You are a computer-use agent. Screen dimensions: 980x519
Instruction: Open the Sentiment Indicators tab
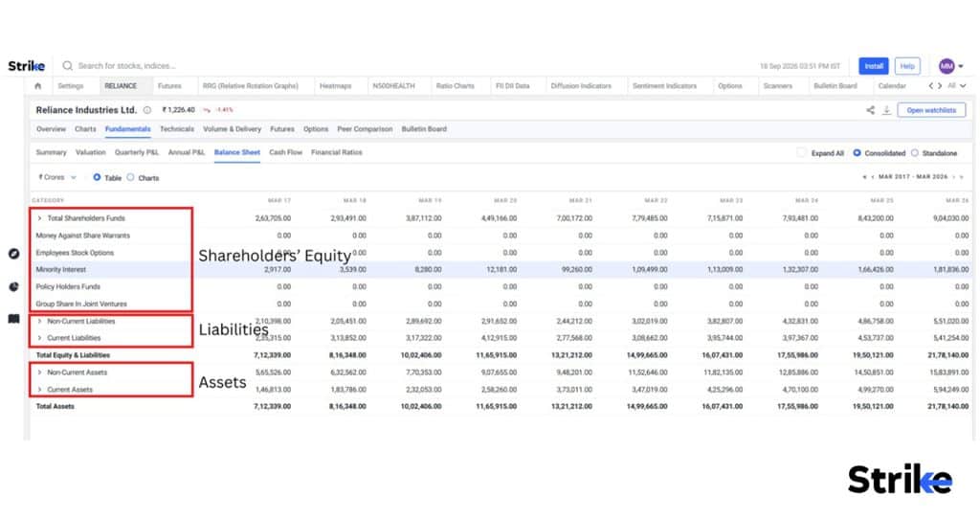coord(664,85)
